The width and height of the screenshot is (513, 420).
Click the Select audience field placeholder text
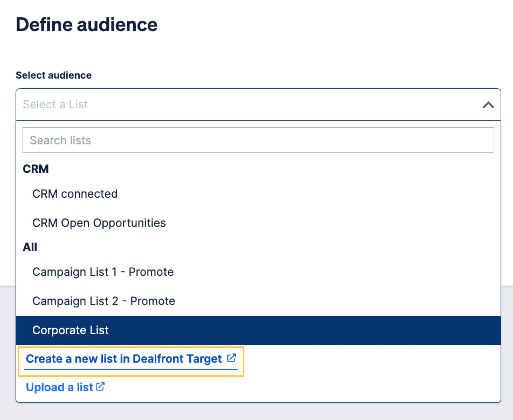tap(55, 104)
